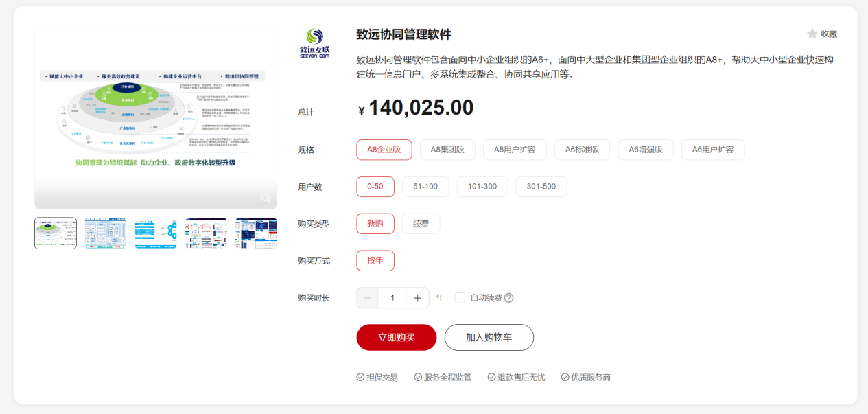Click the 加入购物车 button

489,337
